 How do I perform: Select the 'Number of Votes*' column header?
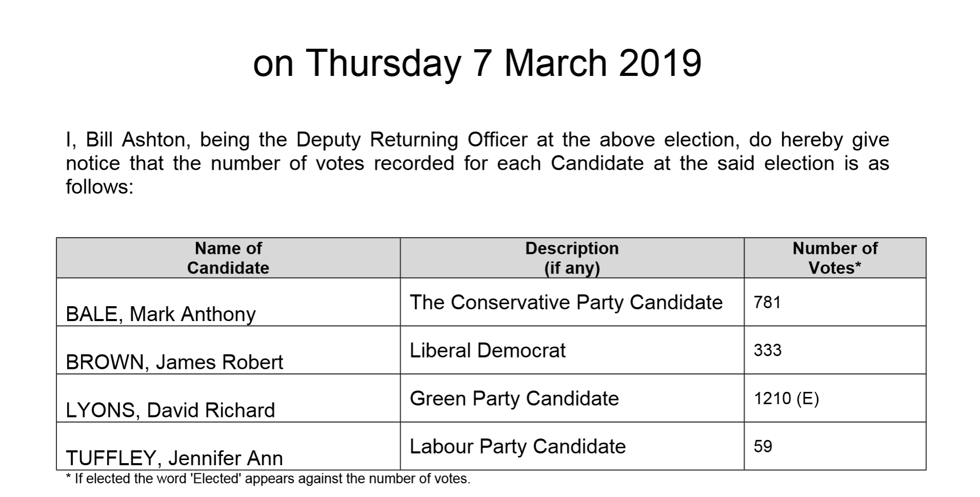point(835,258)
